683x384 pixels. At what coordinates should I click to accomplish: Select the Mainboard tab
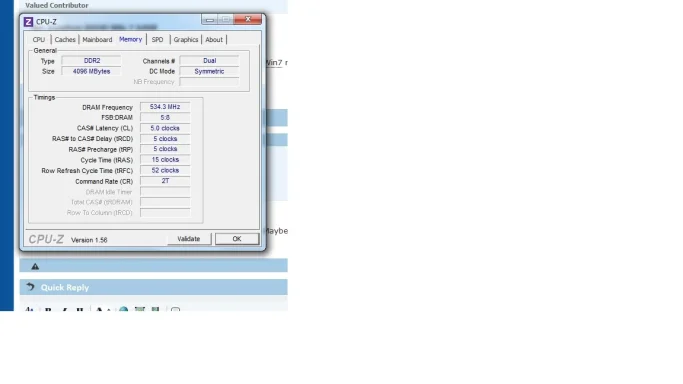click(x=97, y=40)
